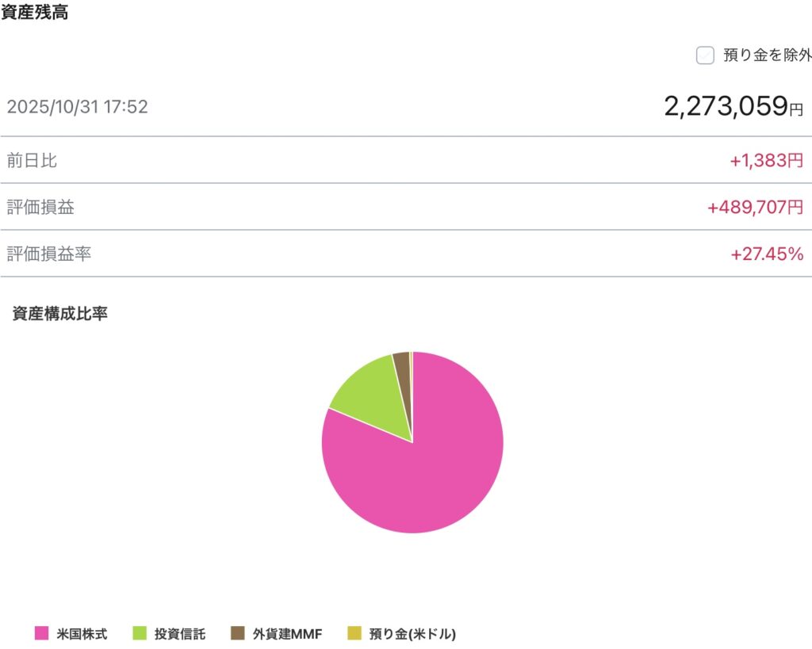The height and width of the screenshot is (649, 812).
Task: Click the yellow 預り金(米ドル) legend swatch
Action: (x=354, y=633)
